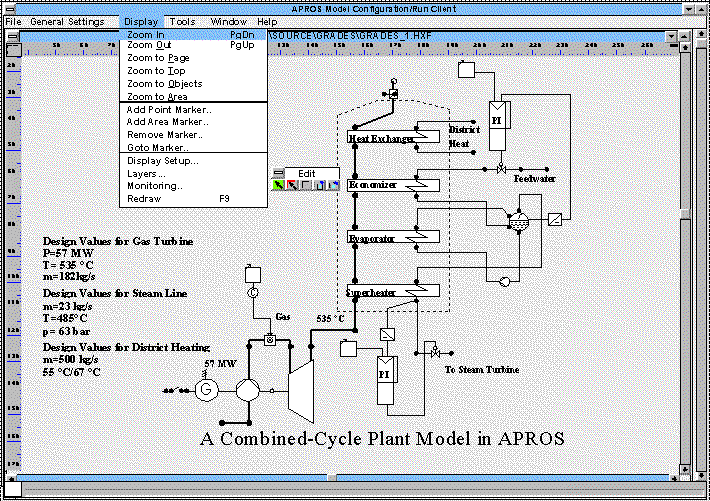Select the setpoint box above upper PI
Screen dimensions: 710x501
[x=466, y=70]
